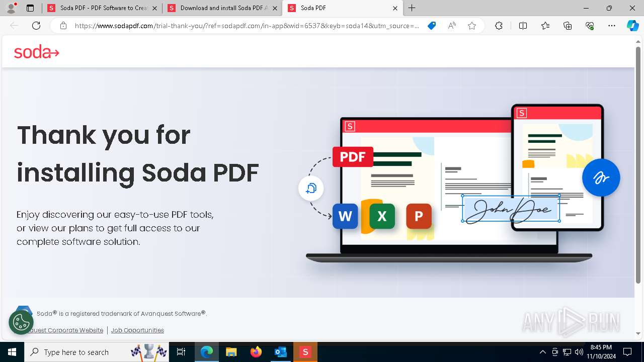Open the volume speaker tray icon
The height and width of the screenshot is (362, 644).
pyautogui.click(x=579, y=352)
